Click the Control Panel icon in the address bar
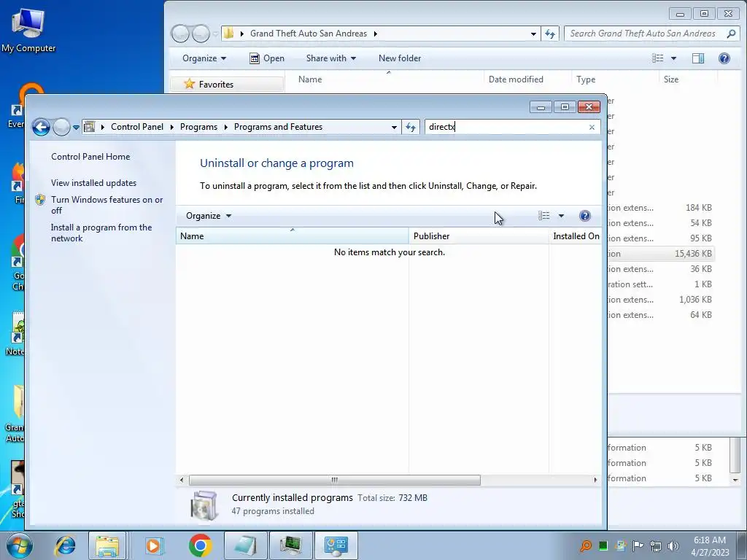Image resolution: width=747 pixels, height=560 pixels. [89, 127]
